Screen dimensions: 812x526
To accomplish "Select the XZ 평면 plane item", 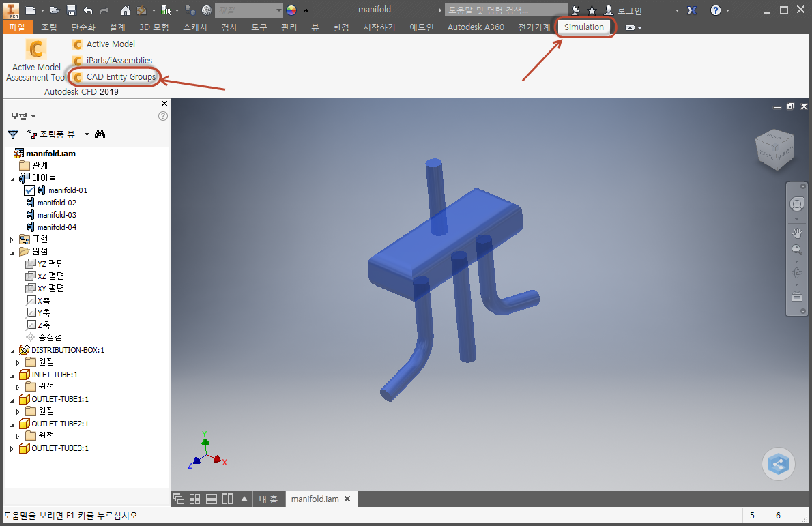I will coord(45,276).
